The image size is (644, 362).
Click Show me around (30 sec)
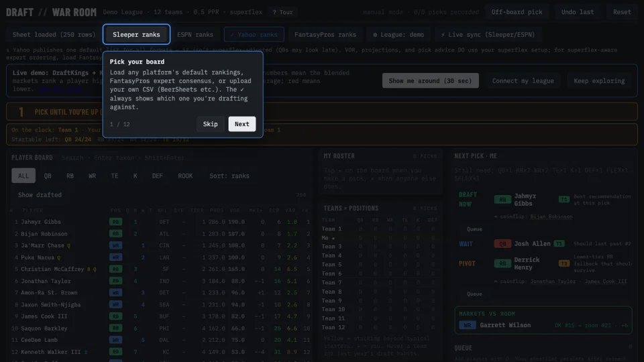(x=431, y=80)
